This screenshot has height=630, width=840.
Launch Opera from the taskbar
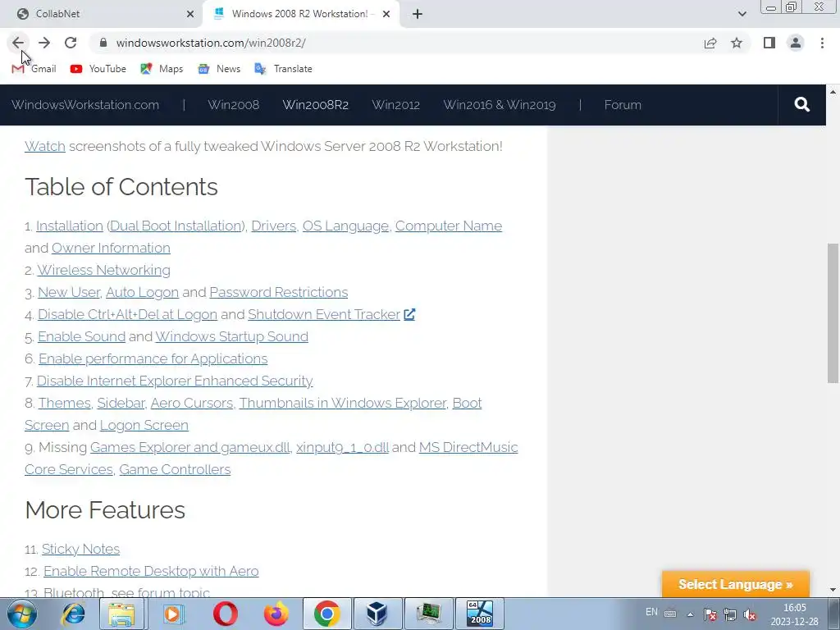point(226,614)
